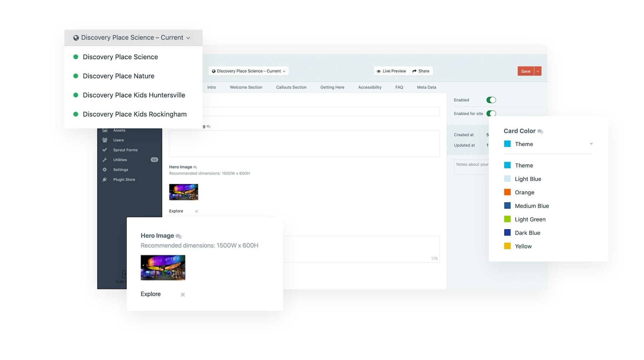Click the large Hero Image thumbnail

click(163, 268)
